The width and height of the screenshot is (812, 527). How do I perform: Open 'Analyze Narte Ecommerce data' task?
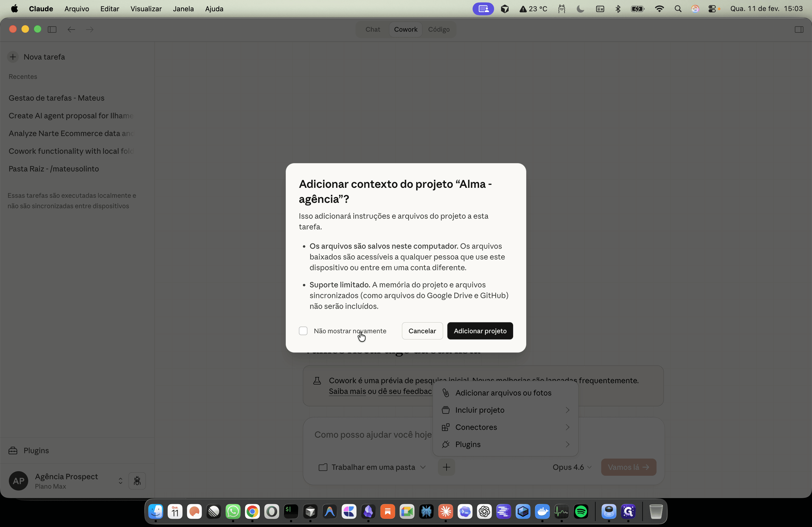[x=71, y=133]
